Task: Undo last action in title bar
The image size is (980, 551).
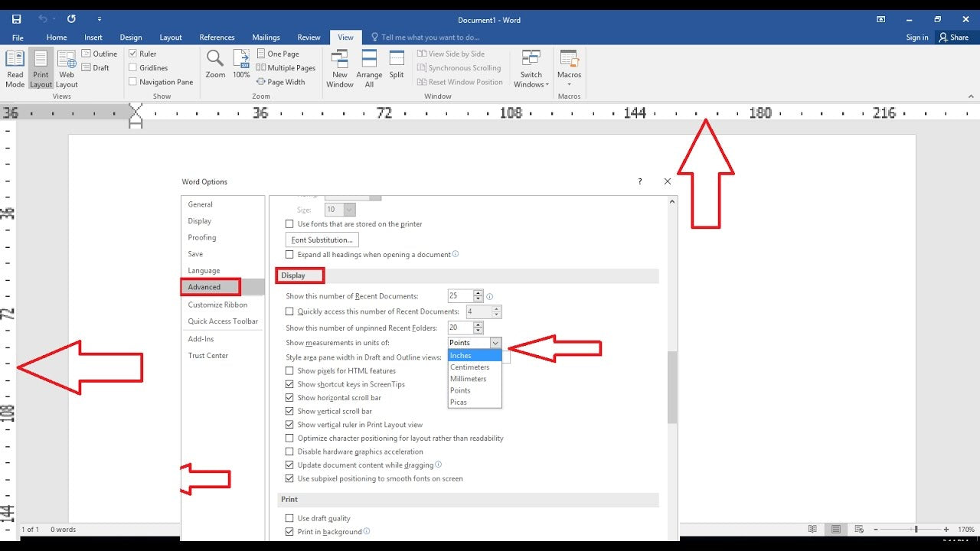Action: pos(42,19)
